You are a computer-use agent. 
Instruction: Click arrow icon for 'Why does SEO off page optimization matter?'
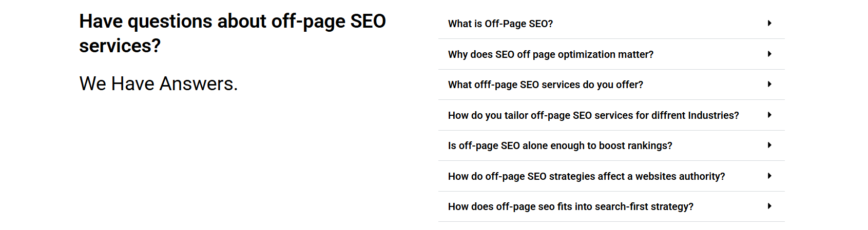(769, 54)
